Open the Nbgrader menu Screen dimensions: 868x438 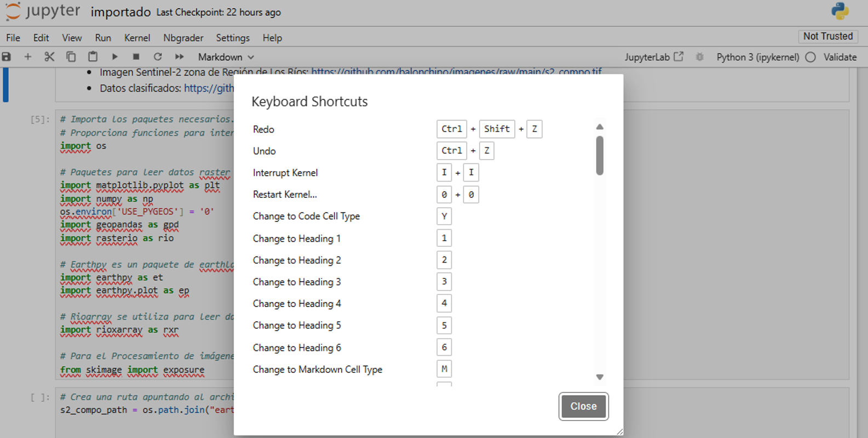pyautogui.click(x=183, y=38)
